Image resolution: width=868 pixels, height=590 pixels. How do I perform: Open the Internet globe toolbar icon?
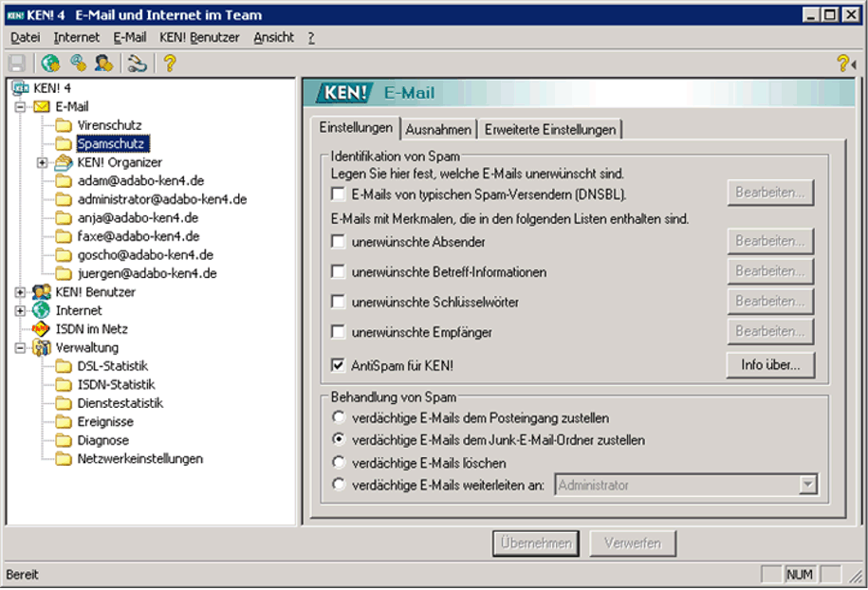(x=50, y=64)
